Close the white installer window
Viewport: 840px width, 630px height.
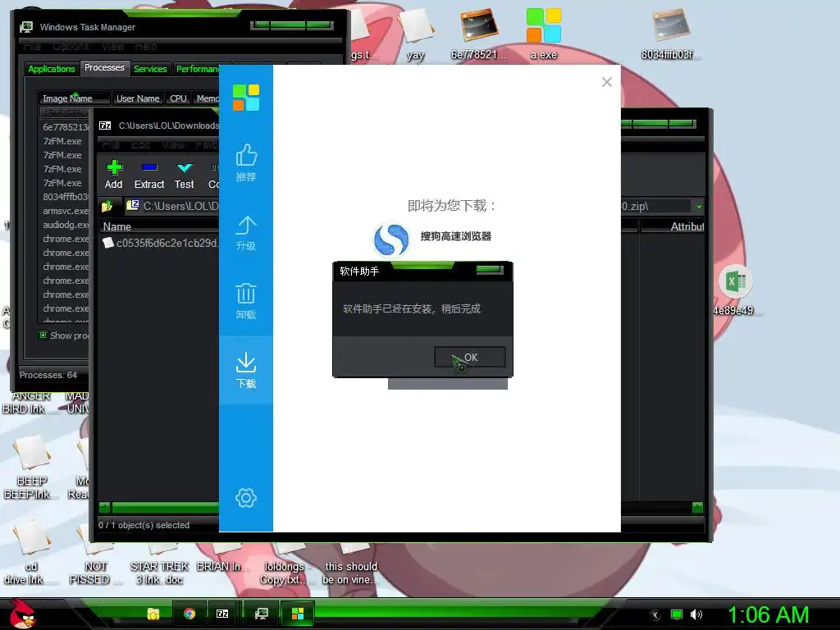606,82
